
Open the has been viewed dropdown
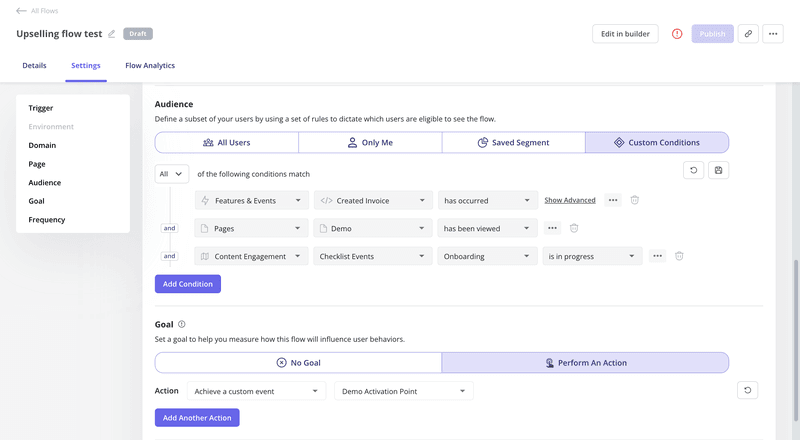[487, 229]
